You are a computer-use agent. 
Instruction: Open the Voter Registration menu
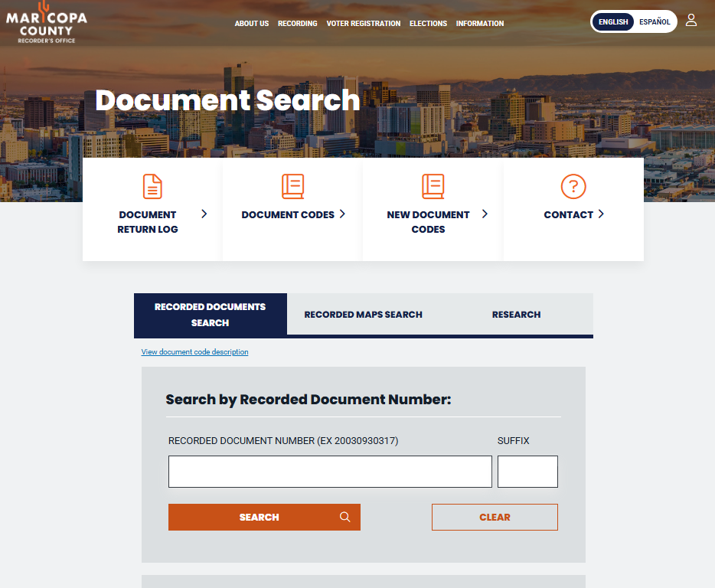click(x=363, y=24)
